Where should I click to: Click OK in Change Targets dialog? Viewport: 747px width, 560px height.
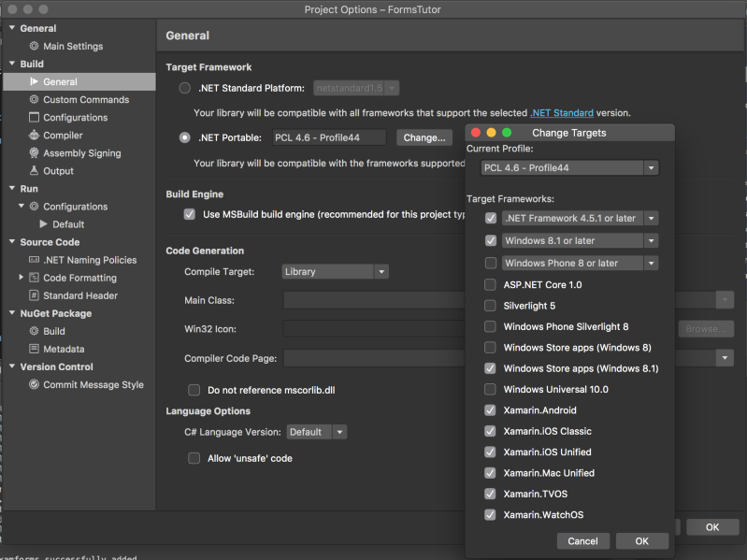click(641, 541)
